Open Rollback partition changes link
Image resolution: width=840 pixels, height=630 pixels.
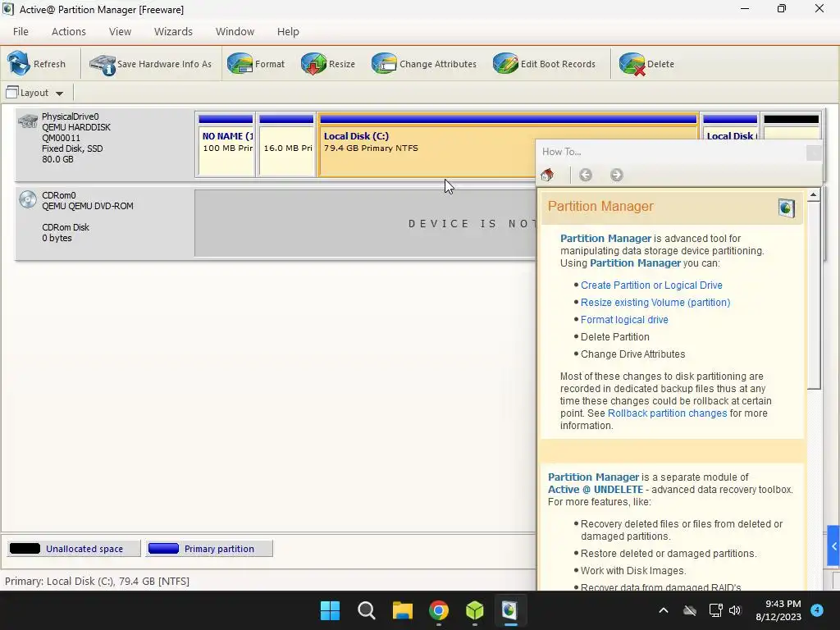667,413
